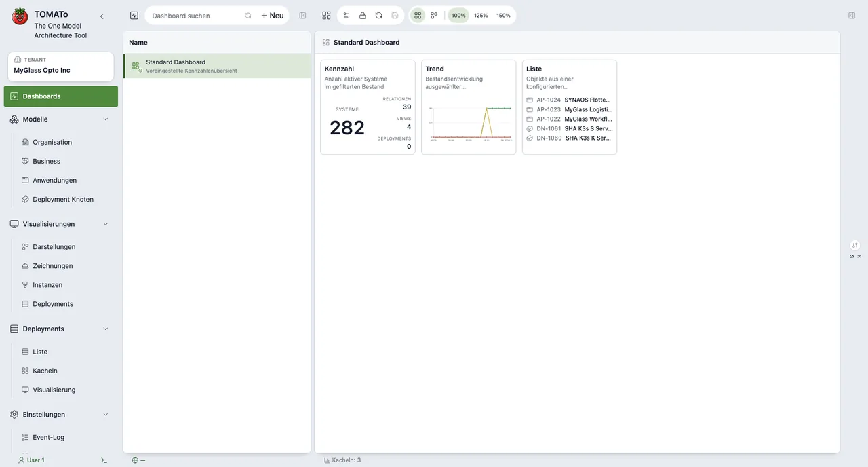Open the MyGlass Opto Inc tenant selector
The width and height of the screenshot is (868, 467).
tap(61, 67)
